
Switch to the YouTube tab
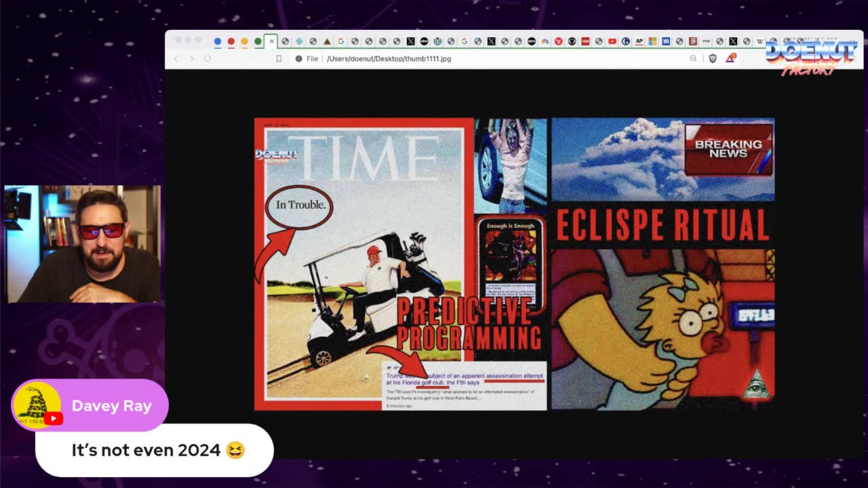(x=612, y=41)
